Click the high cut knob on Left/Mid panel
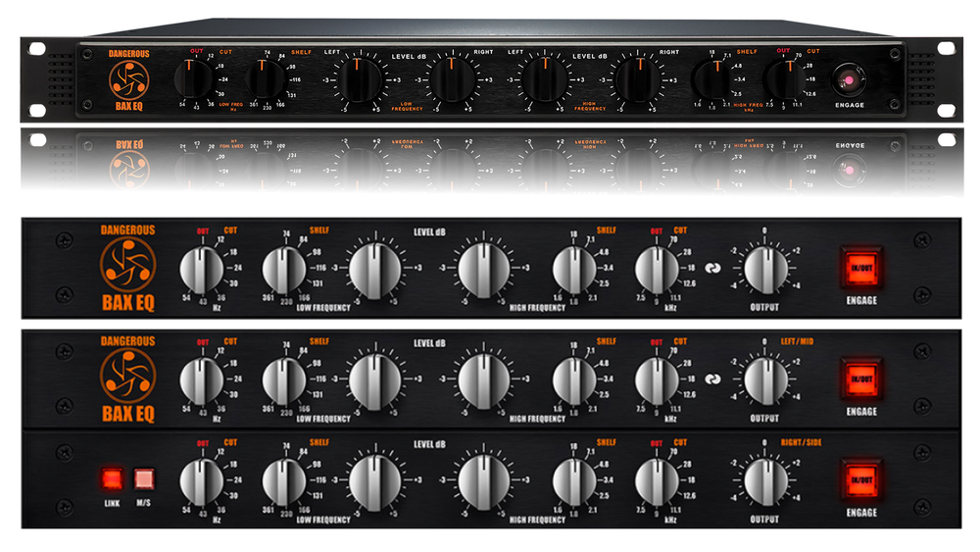 point(657,380)
